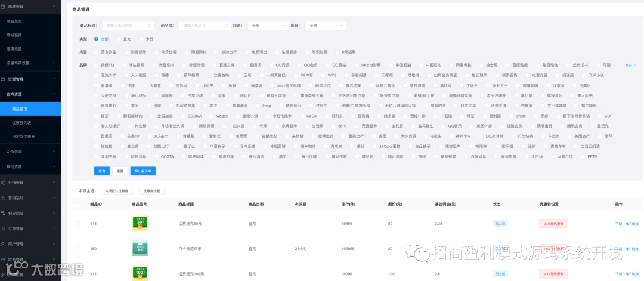Expand the 其他资源 submenu
The height and width of the screenshot is (281, 644).
(x=54, y=167)
